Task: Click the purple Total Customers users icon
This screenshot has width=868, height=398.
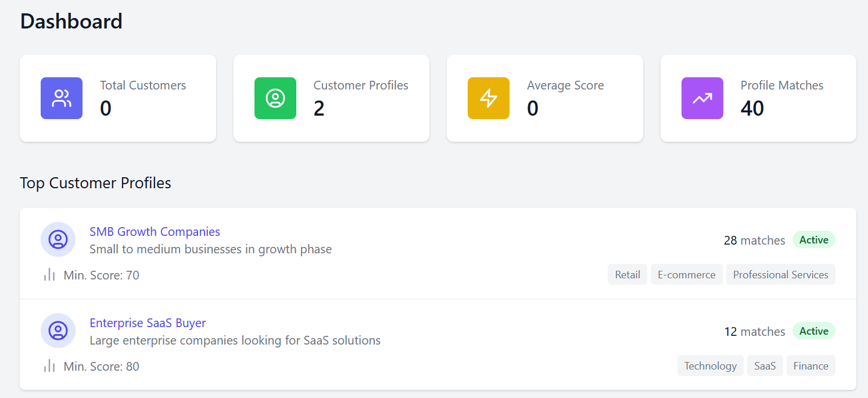Action: point(62,98)
